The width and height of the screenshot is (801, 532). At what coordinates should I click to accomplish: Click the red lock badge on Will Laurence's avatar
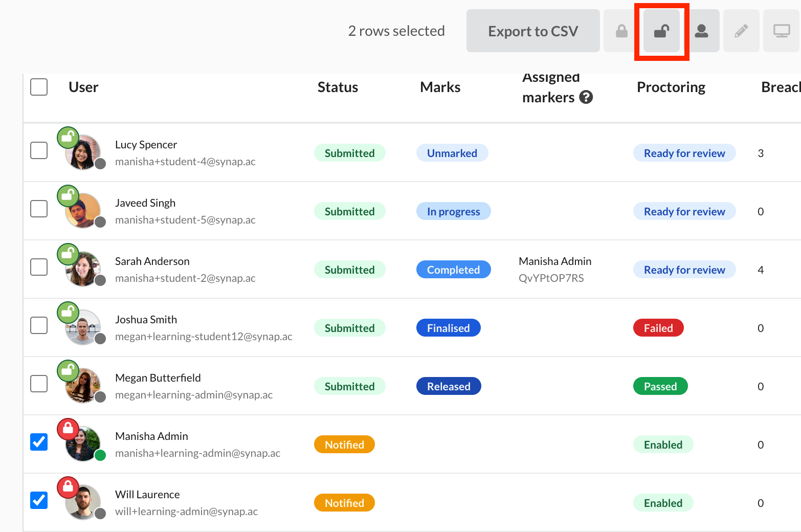click(68, 487)
